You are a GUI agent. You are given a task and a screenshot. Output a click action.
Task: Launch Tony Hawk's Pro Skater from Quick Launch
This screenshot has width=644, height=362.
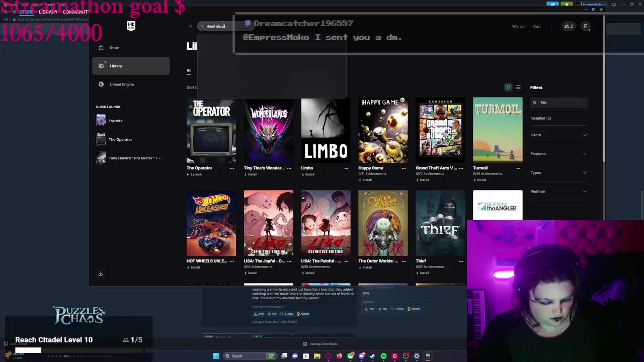pos(131,158)
